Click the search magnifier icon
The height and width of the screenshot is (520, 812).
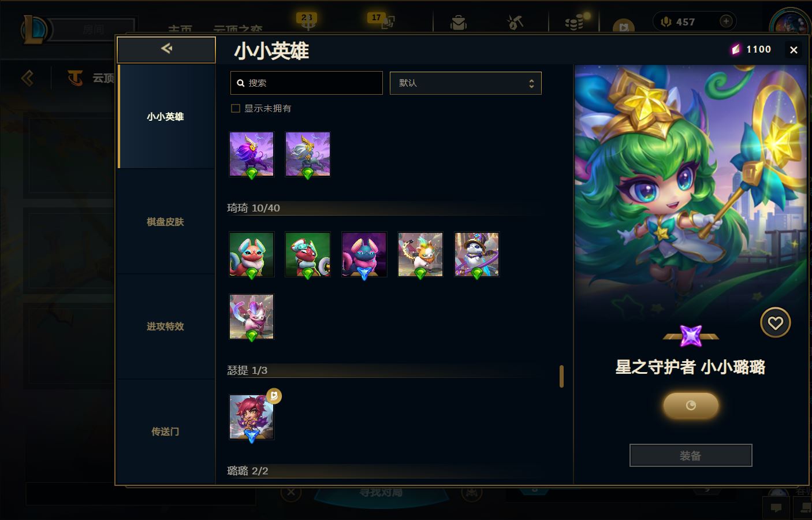coord(241,83)
